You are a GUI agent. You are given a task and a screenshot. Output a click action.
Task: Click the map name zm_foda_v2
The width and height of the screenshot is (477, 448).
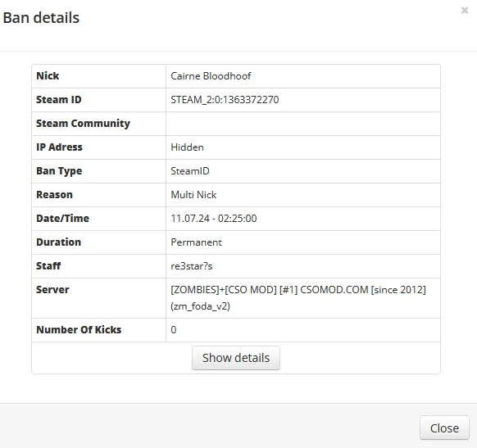[x=200, y=306]
